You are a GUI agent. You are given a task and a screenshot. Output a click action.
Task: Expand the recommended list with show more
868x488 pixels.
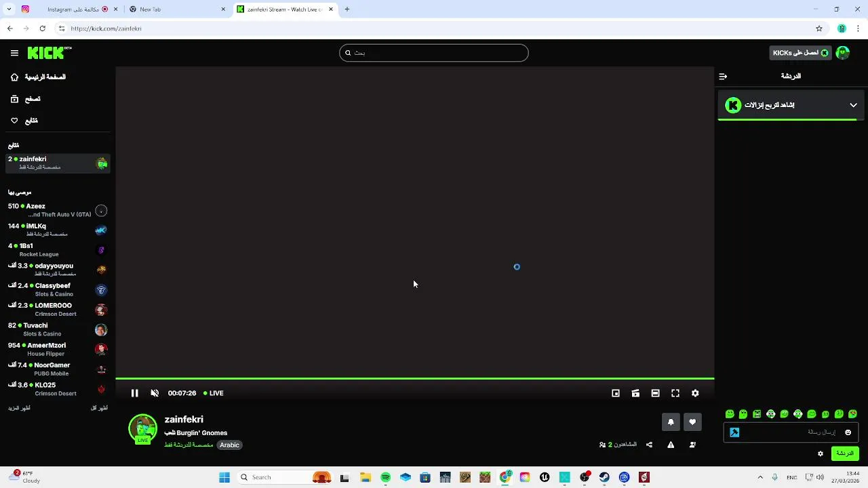pos(19,408)
